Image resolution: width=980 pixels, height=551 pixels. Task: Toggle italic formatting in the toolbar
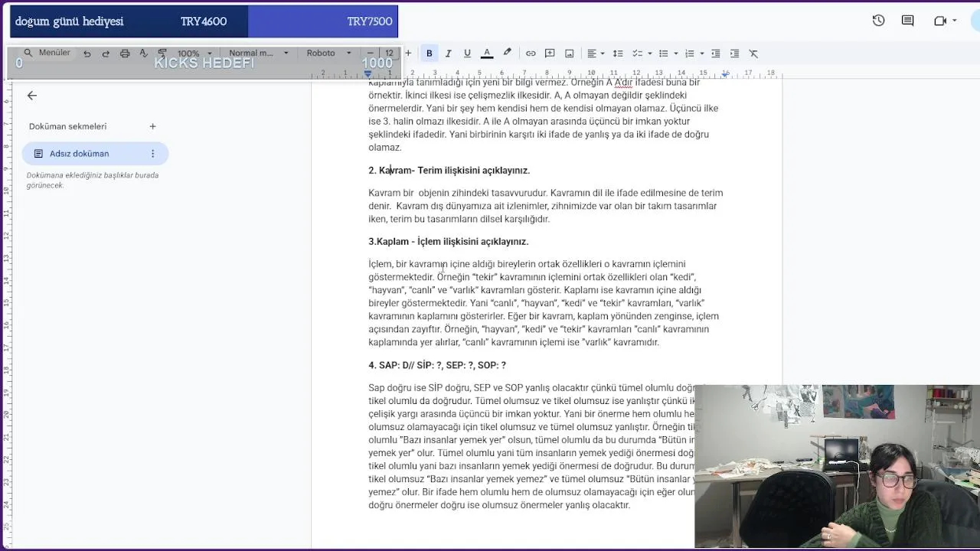(448, 54)
